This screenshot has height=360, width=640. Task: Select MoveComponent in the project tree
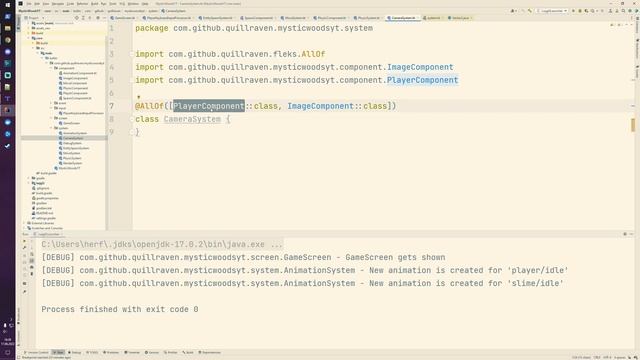tap(73, 83)
